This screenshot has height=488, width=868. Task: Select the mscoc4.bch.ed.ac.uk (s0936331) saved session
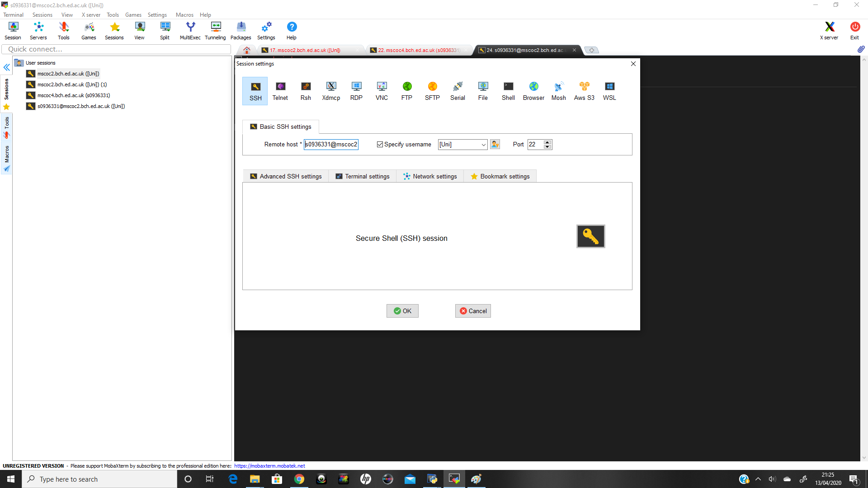coord(74,95)
